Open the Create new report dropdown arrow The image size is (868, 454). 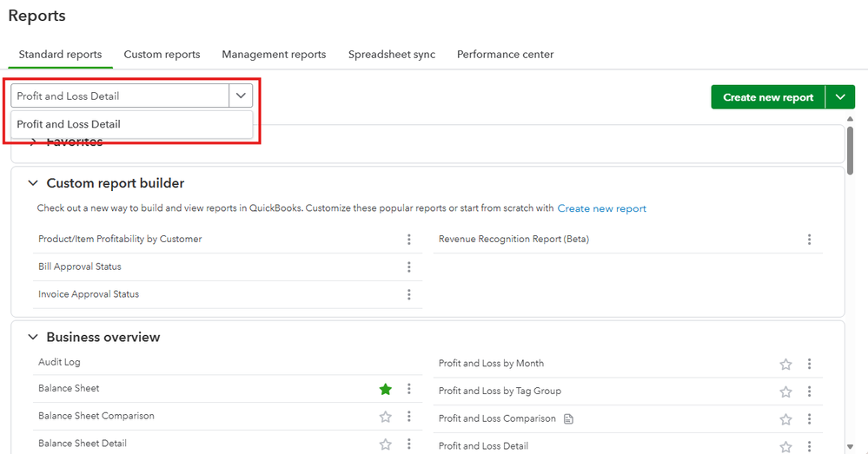[x=839, y=97]
